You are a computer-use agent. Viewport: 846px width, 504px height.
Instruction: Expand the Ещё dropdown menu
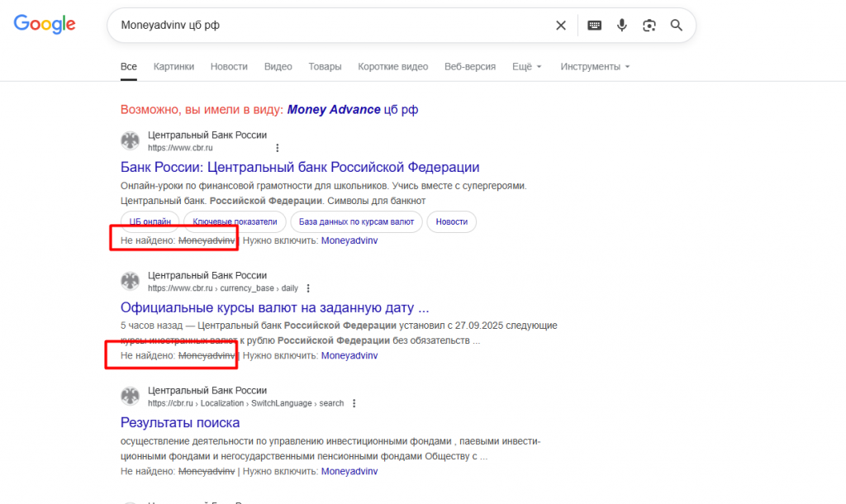coord(526,67)
